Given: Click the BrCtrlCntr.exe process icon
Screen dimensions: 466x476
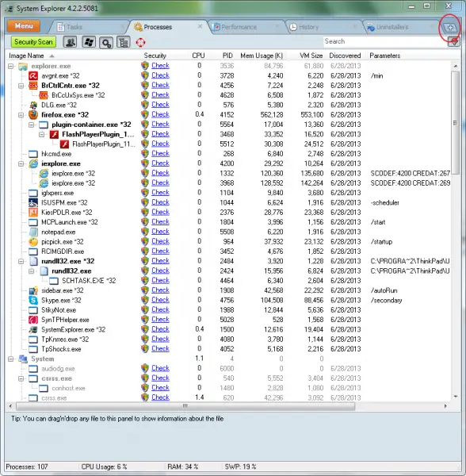Looking at the screenshot, I should (x=33, y=86).
